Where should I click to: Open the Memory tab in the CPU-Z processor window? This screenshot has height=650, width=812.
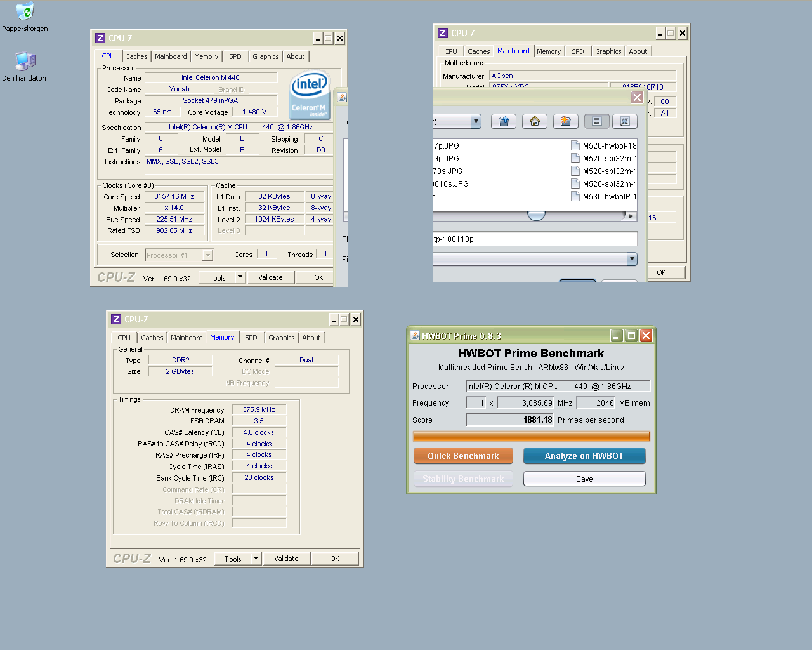click(206, 56)
